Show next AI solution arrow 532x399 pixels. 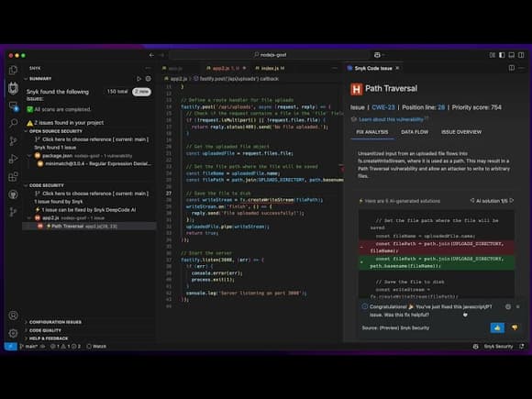tap(512, 201)
